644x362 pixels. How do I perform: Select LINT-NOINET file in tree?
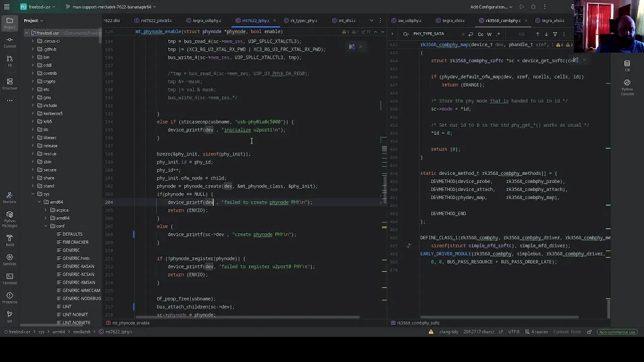(71, 315)
